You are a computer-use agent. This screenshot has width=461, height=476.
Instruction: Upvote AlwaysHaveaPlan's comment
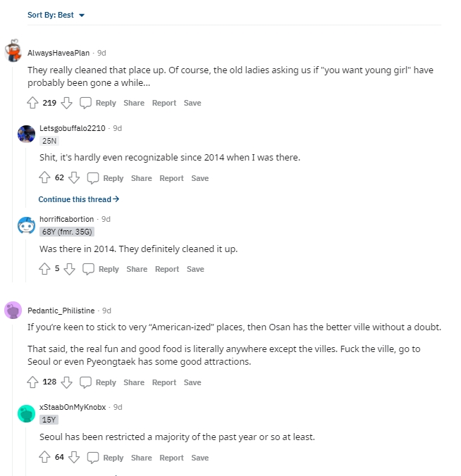[x=32, y=103]
